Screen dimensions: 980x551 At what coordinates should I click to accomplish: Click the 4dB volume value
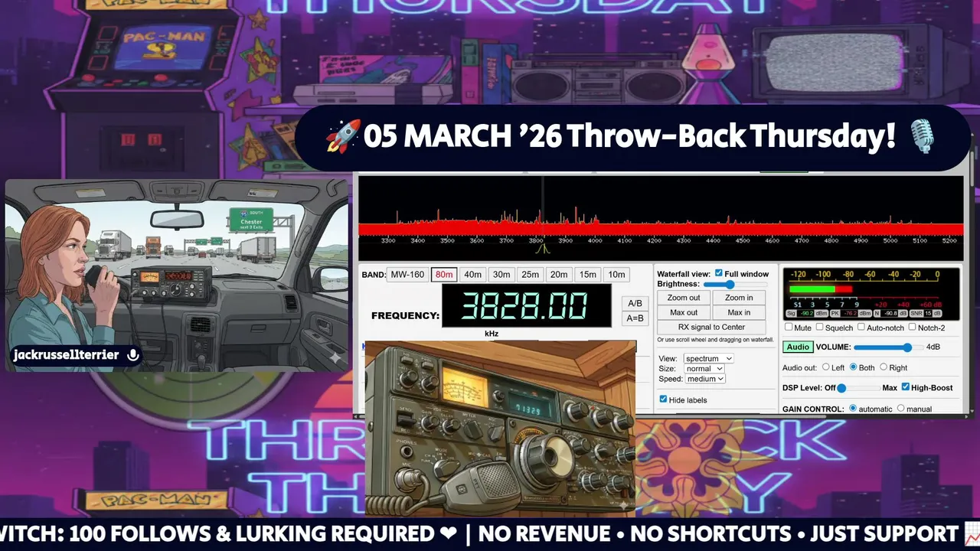pyautogui.click(x=933, y=347)
